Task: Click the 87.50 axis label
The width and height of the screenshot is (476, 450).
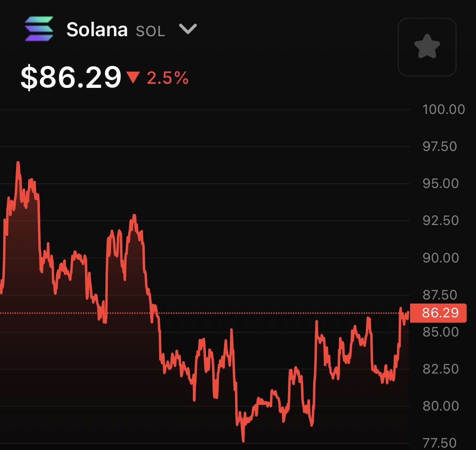Action: coord(440,295)
